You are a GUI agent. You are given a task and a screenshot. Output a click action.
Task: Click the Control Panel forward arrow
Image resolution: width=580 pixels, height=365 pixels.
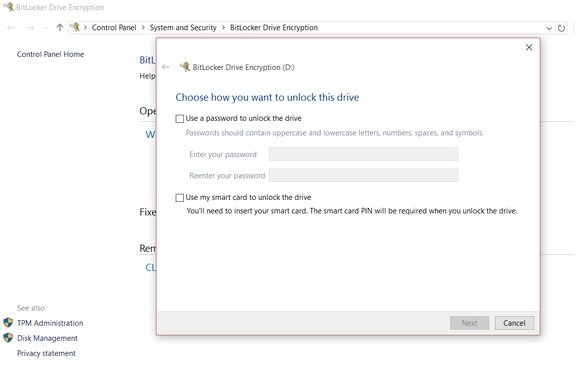(x=30, y=27)
